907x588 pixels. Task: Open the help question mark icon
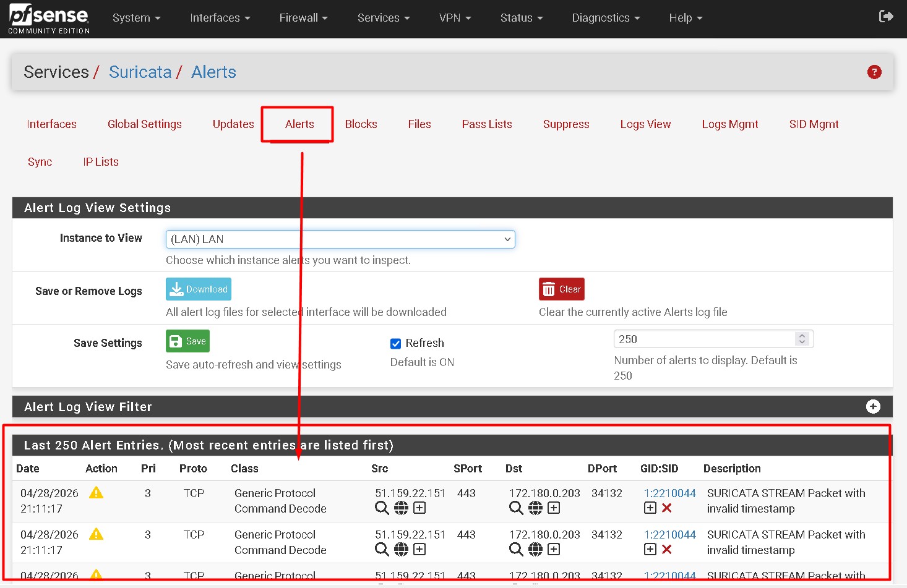[874, 72]
